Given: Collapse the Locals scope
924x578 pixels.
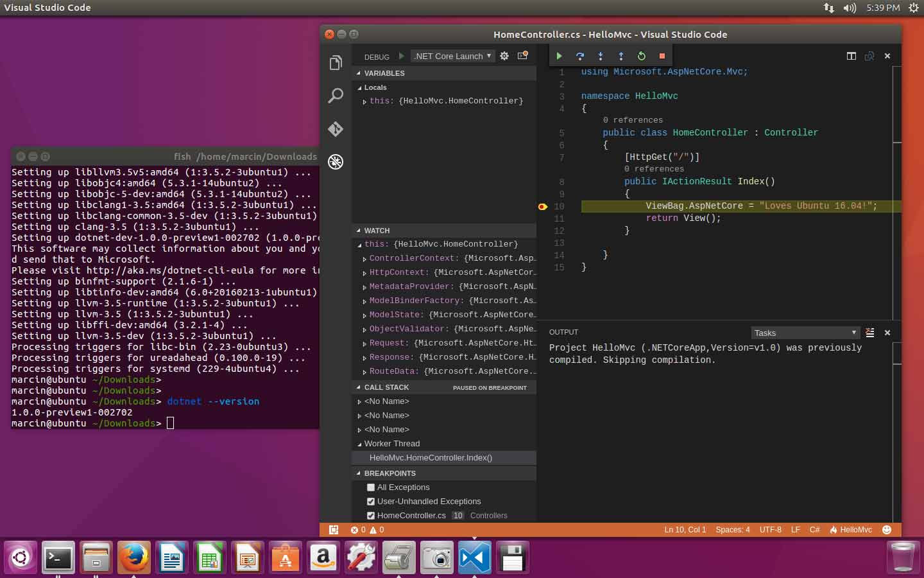Looking at the screenshot, I should [x=359, y=88].
